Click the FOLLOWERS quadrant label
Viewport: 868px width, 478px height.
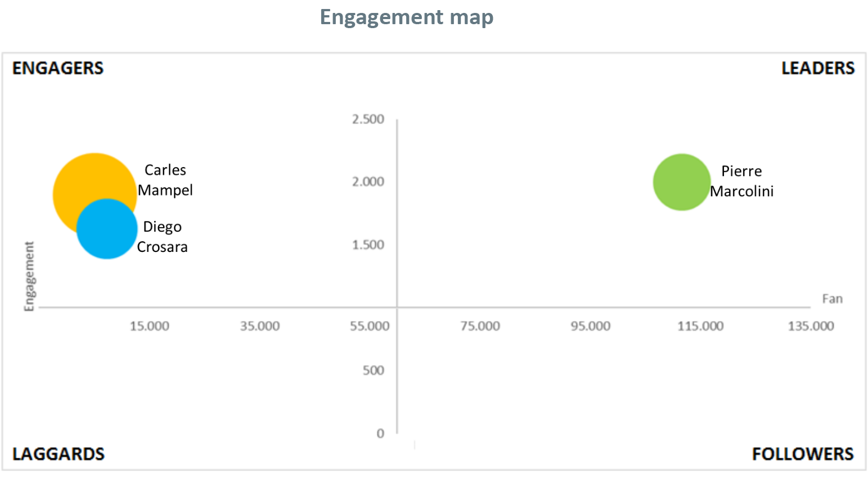pyautogui.click(x=803, y=454)
